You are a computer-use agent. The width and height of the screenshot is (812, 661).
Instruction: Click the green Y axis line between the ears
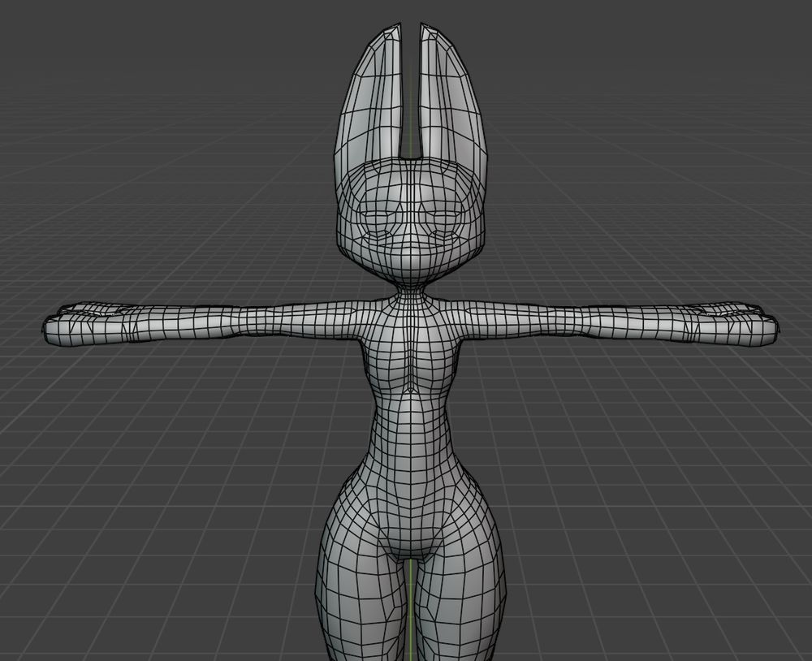coord(412,111)
